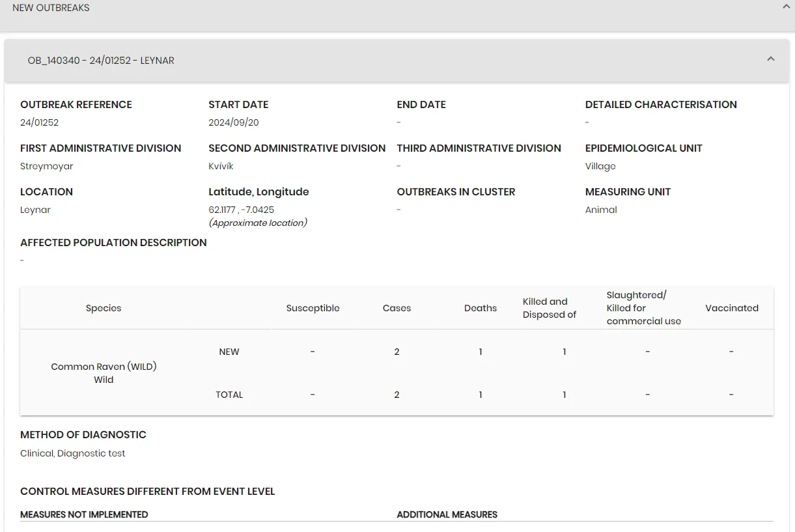Click the Cases column header
795x532 pixels.
click(397, 308)
